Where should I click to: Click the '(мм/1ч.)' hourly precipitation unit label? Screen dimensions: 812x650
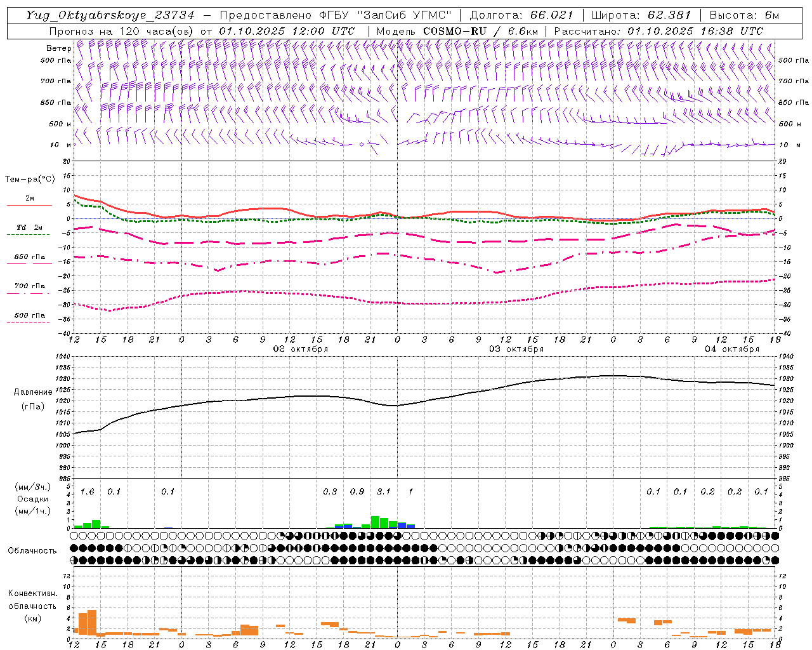point(33,511)
